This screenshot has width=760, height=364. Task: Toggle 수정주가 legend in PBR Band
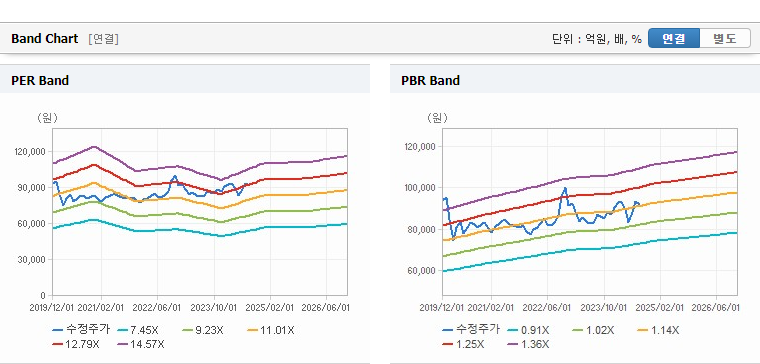[471, 330]
